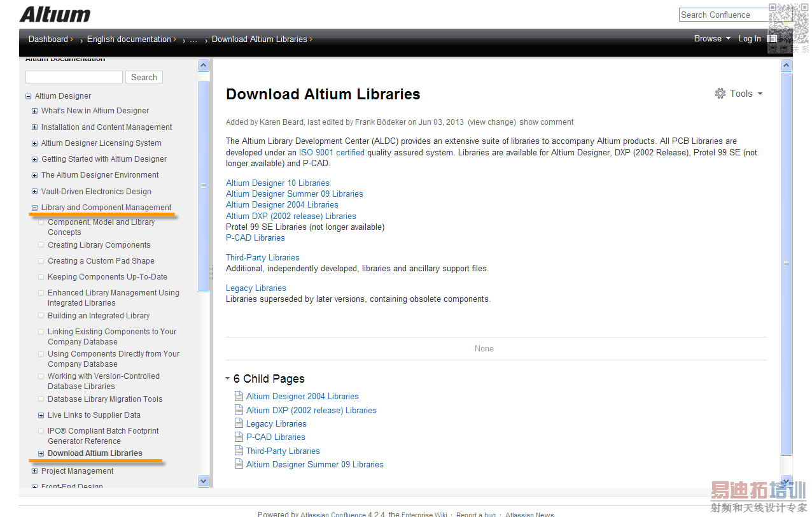
Task: Open child page Legacy Libraries
Action: [x=276, y=424]
